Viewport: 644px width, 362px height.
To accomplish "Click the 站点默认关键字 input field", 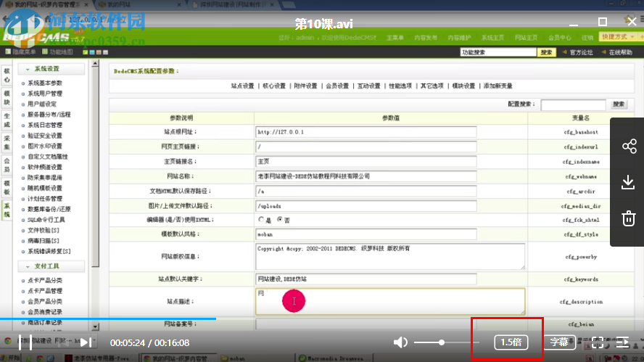I will click(x=366, y=279).
